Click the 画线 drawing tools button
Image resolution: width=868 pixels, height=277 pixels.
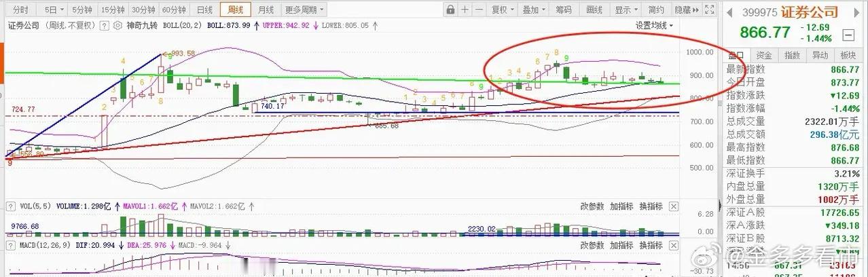pyautogui.click(x=594, y=10)
